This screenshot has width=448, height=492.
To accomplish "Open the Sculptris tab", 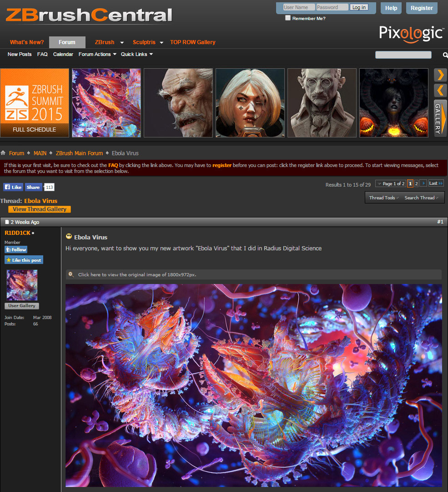I will [144, 42].
